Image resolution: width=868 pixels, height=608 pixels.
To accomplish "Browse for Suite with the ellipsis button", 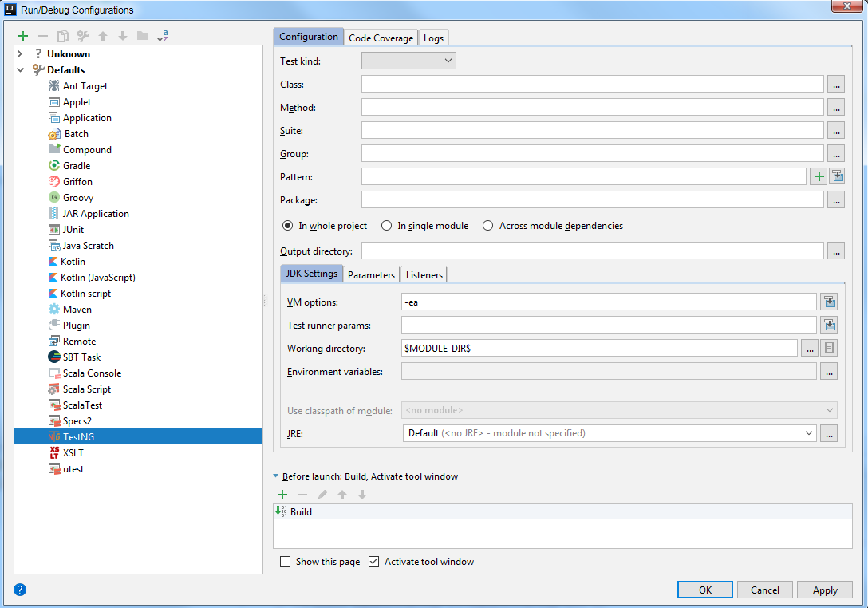I will (x=836, y=131).
